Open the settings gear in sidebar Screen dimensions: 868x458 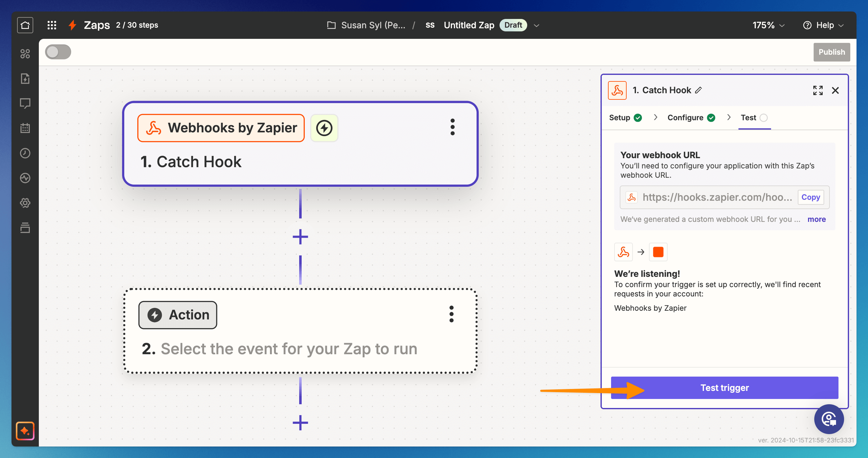[x=25, y=203]
